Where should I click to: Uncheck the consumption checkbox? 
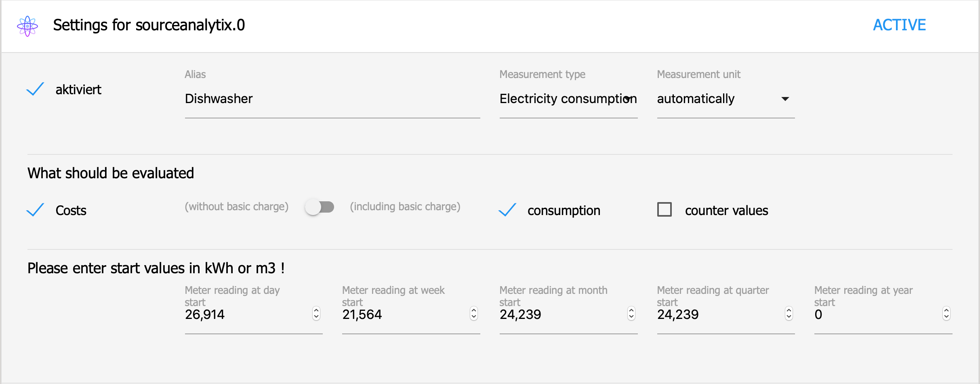(507, 210)
